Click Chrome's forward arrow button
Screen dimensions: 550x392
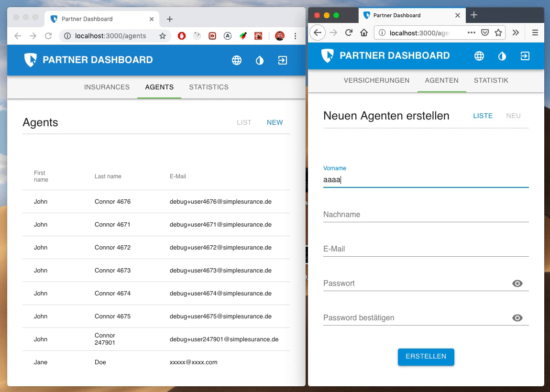pyautogui.click(x=33, y=36)
